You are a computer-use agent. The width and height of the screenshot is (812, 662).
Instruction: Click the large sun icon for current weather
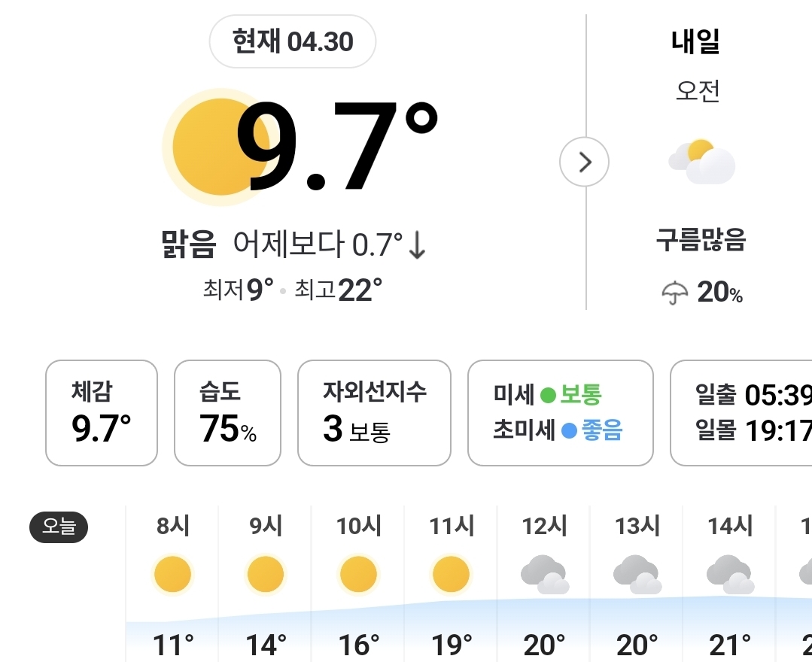tap(203, 147)
